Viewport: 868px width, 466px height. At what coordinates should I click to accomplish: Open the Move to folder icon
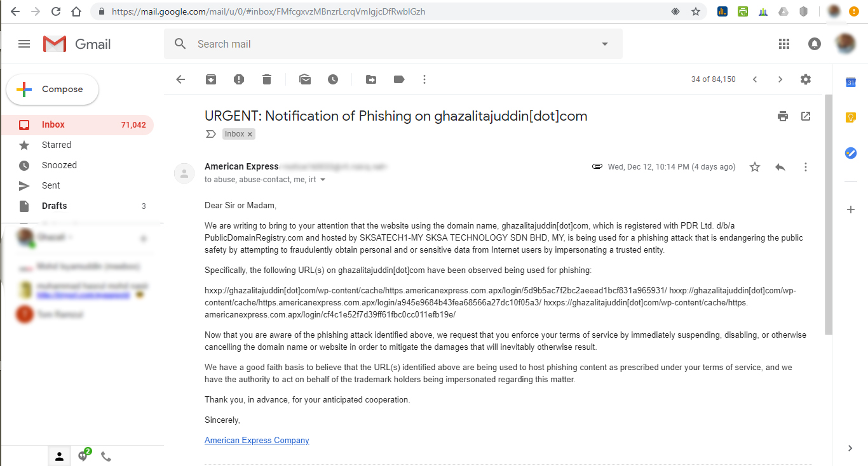point(371,79)
